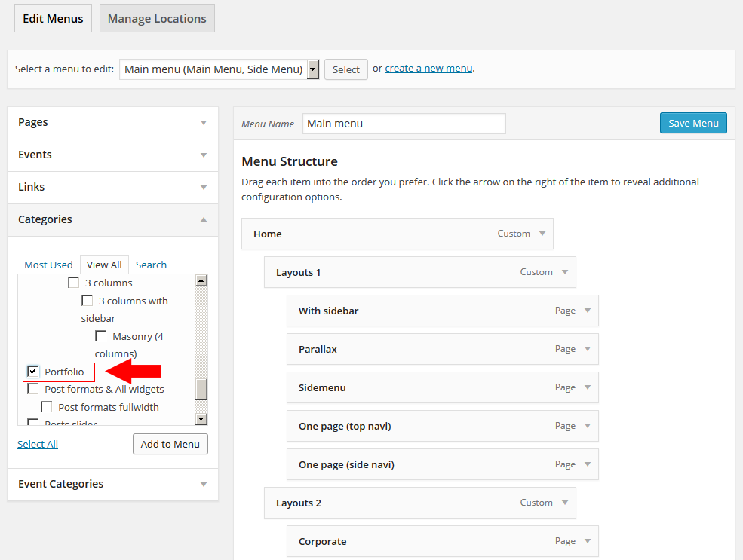This screenshot has width=743, height=560.
Task: Switch to Manage Locations tab
Action: pyautogui.click(x=157, y=19)
